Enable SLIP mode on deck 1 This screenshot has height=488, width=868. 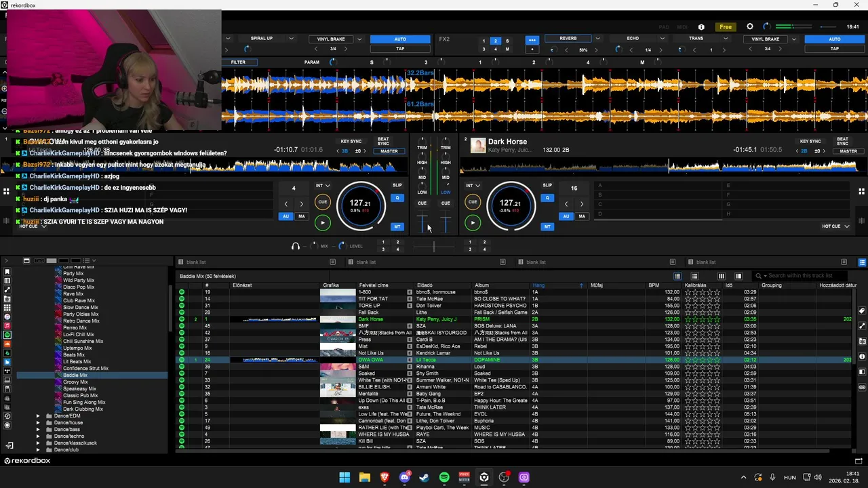[x=397, y=185]
